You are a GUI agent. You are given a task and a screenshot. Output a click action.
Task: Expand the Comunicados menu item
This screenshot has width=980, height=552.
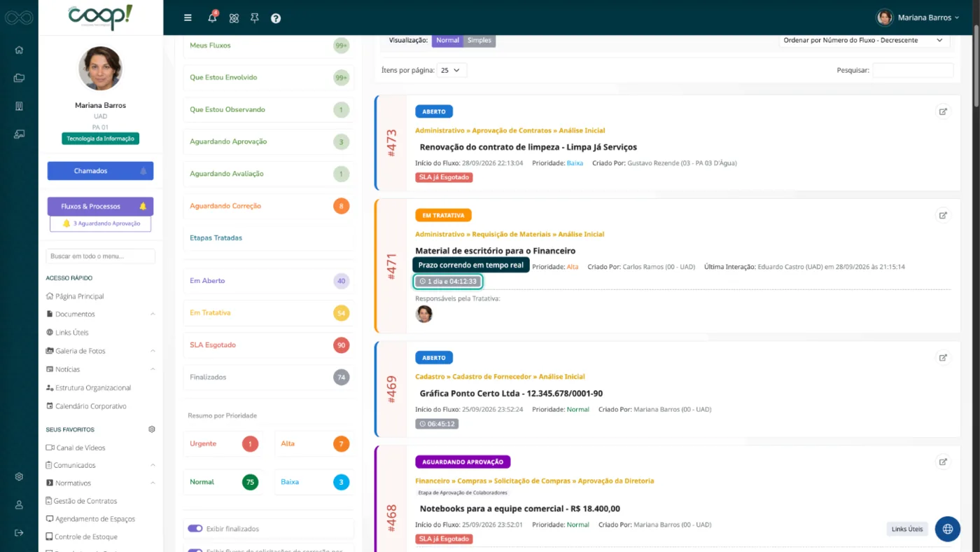click(x=100, y=465)
